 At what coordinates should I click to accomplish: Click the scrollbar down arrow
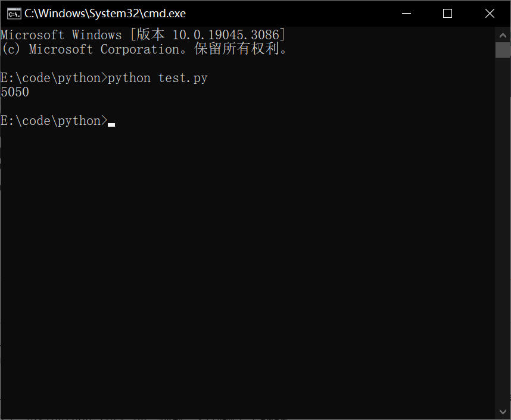(x=503, y=411)
